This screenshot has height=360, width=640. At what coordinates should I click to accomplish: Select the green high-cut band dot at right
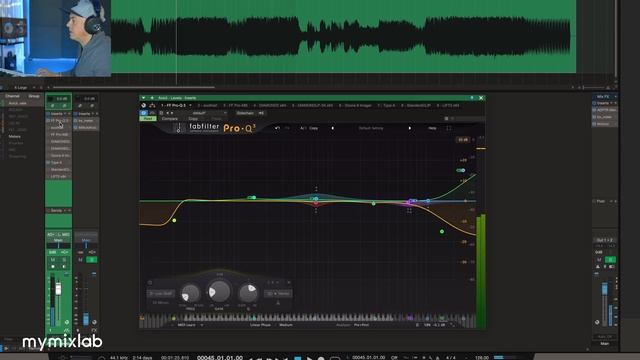click(x=442, y=231)
